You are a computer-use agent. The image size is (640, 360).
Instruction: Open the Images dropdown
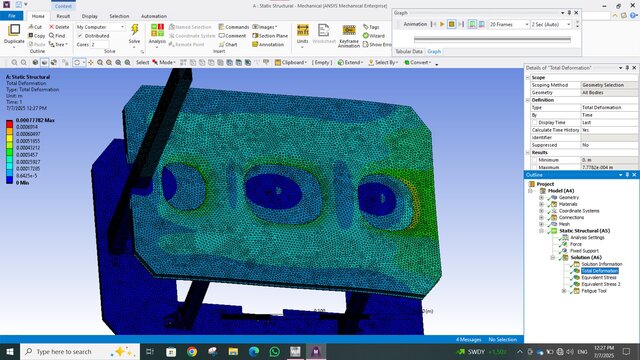coord(265,27)
